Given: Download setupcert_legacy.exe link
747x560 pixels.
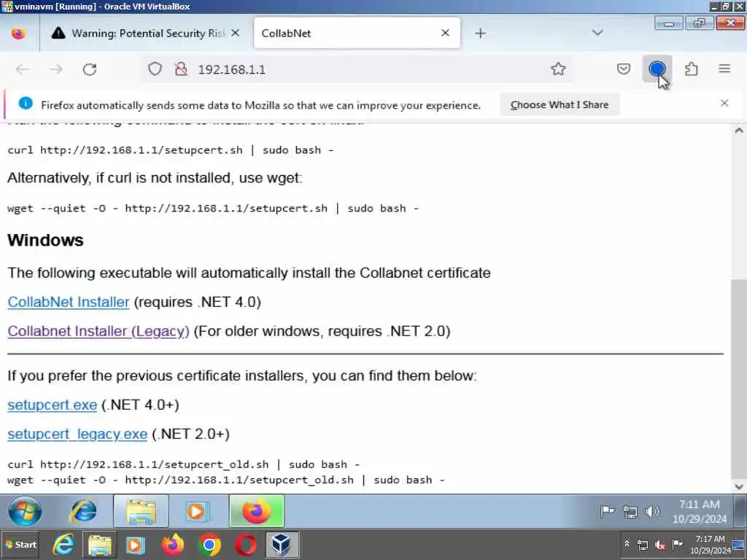Looking at the screenshot, I should tap(77, 434).
